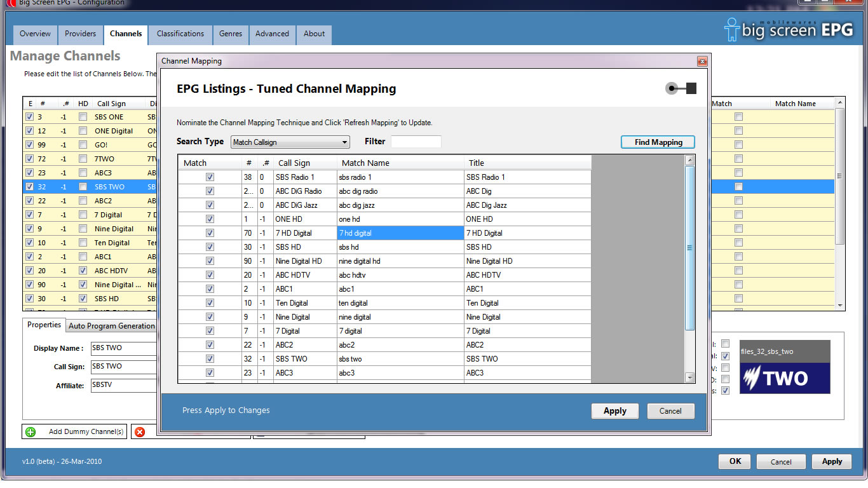Toggle Match checkbox for 7 HD Digital row
868x488 pixels.
210,233
